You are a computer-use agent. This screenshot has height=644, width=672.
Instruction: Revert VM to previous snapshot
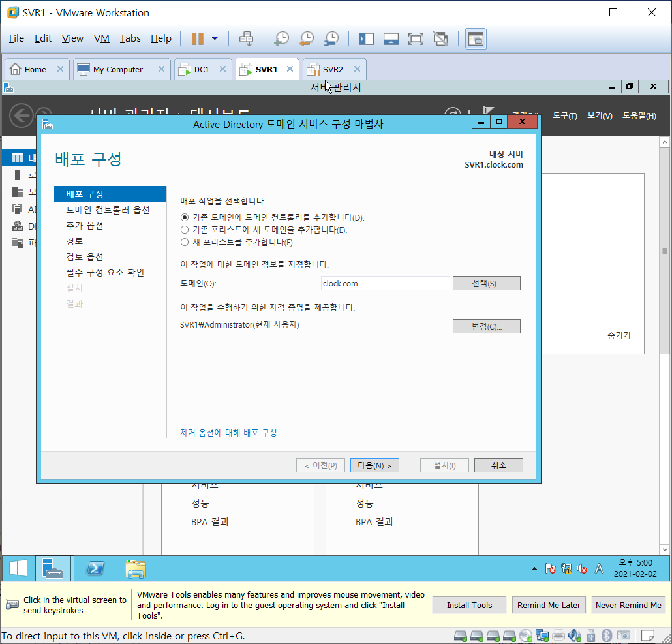pyautogui.click(x=307, y=38)
